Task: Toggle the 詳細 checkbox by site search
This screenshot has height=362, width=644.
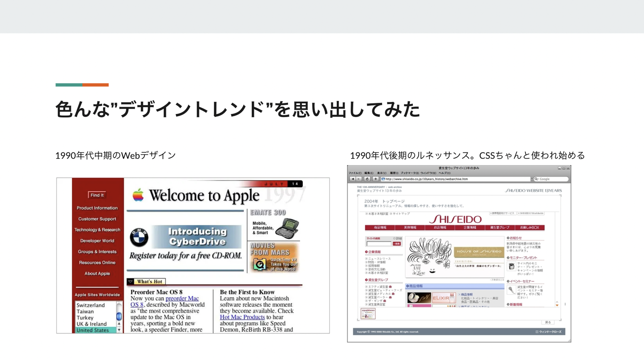Action: coord(394,238)
